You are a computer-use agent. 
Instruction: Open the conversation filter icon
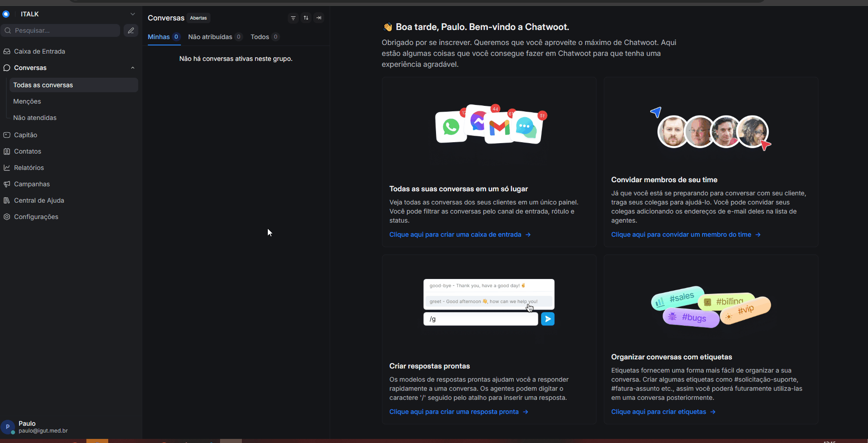(x=293, y=18)
